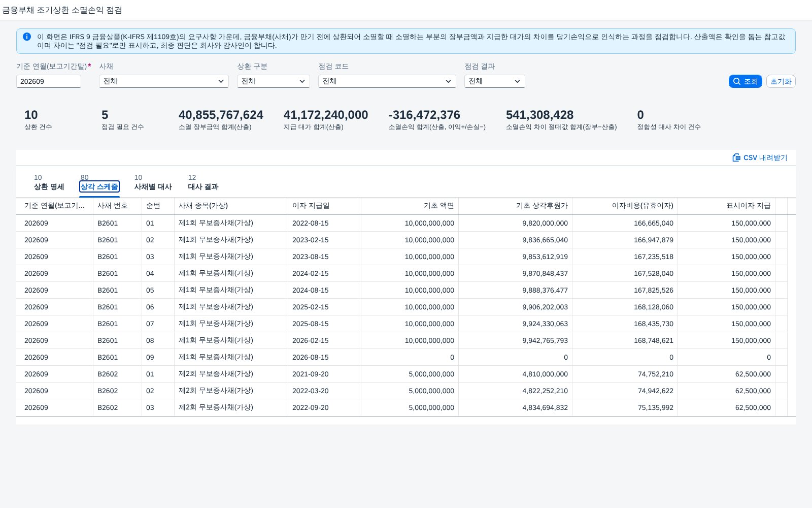The width and height of the screenshot is (812, 508).
Task: Open the 사채별 대사 tab
Action: click(x=153, y=186)
